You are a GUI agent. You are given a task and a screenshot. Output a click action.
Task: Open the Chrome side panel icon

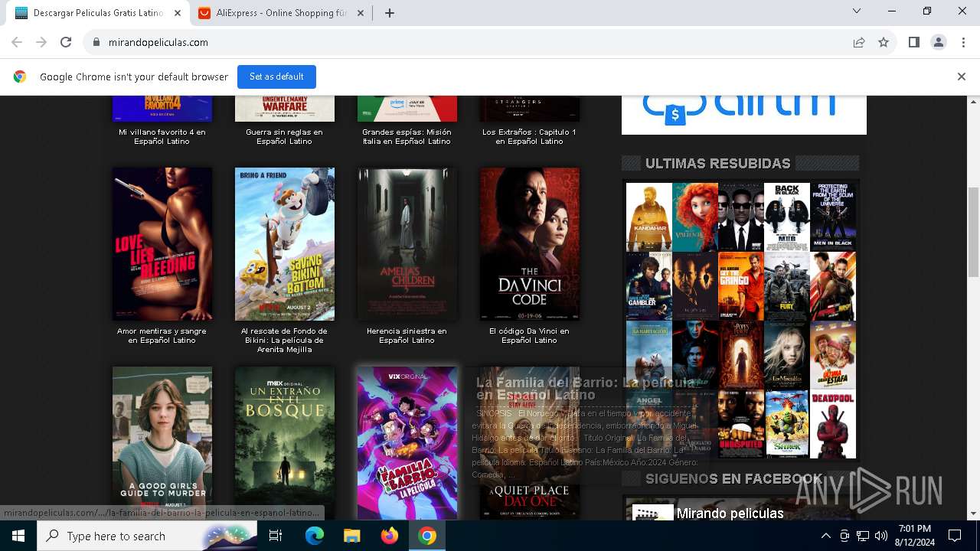914,42
